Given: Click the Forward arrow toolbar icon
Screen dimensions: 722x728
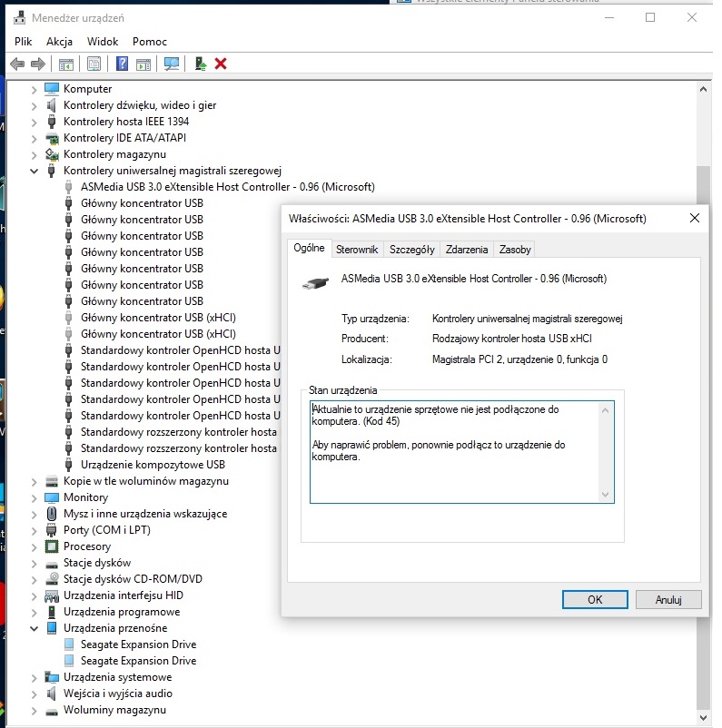Looking at the screenshot, I should point(37,64).
